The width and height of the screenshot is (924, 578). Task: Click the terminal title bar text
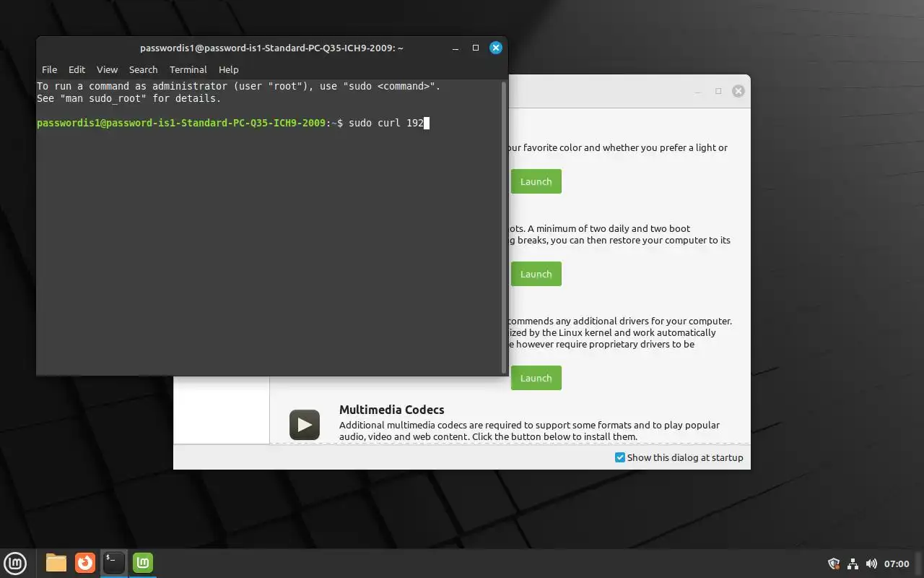271,48
